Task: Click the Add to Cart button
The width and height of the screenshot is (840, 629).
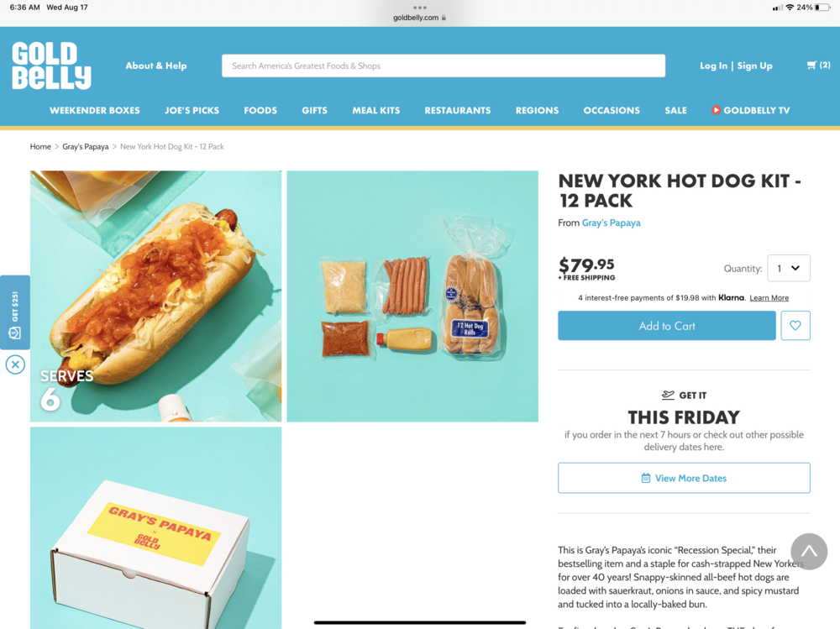Action: pyautogui.click(x=666, y=325)
